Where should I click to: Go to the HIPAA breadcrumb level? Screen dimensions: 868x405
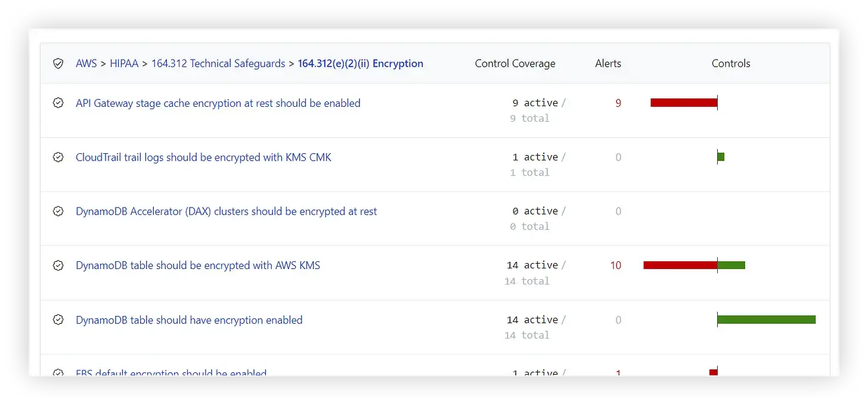[123, 63]
